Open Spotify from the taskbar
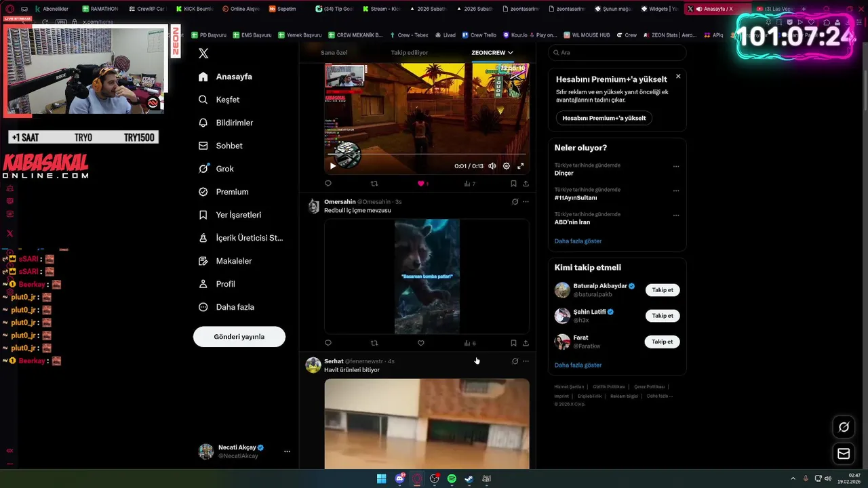 pos(452,479)
